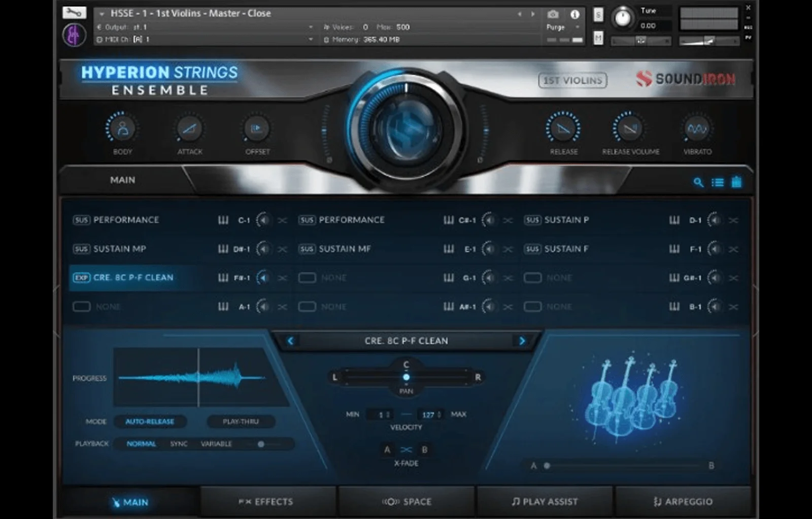Click the Vibrato knob icon

(x=697, y=129)
